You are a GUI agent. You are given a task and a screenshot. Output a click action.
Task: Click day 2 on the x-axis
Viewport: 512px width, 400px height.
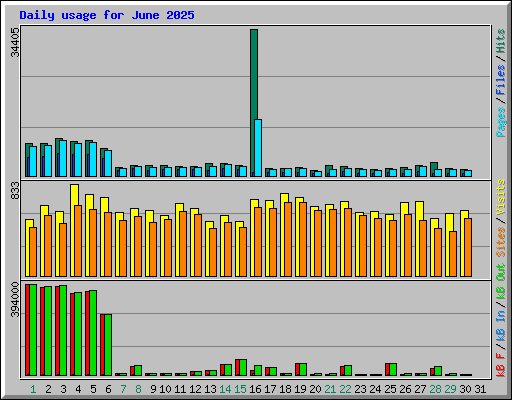(48, 389)
